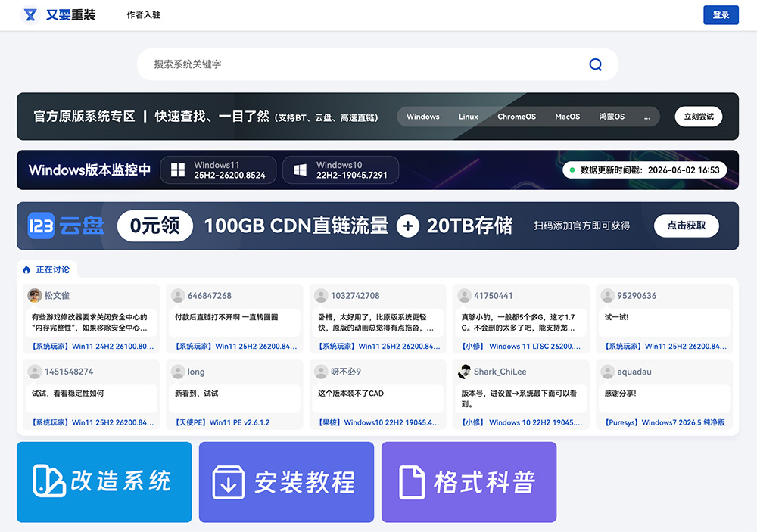
Task: Click comment text 感谢分享!
Action: coord(621,394)
